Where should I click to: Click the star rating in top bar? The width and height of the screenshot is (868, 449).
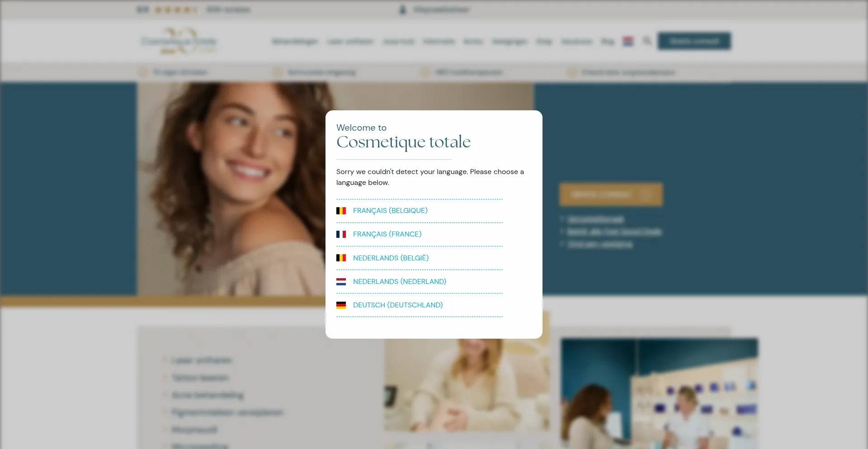pos(175,9)
